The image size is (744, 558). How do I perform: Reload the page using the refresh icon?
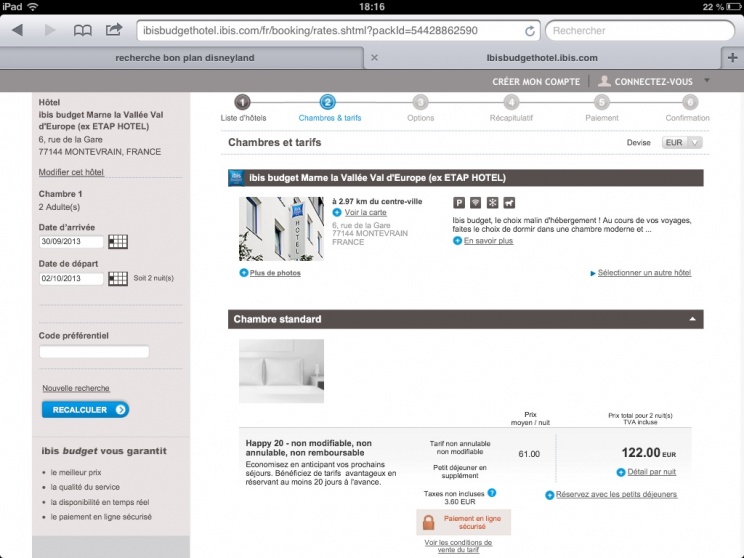530,30
